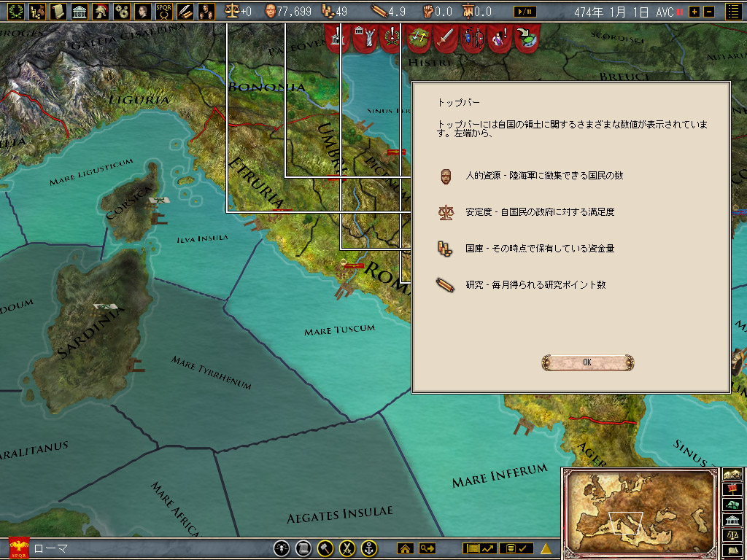Open the temple building icon screen

pos(80,12)
